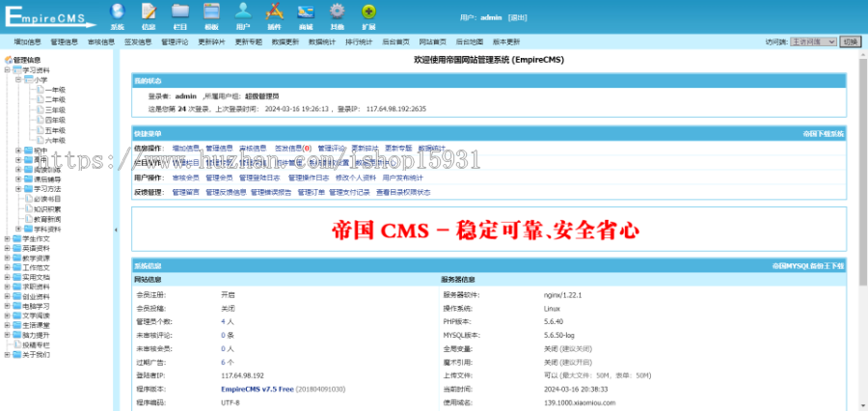Select the 创业资料 tree item
This screenshot has width=868, height=411.
36,296
